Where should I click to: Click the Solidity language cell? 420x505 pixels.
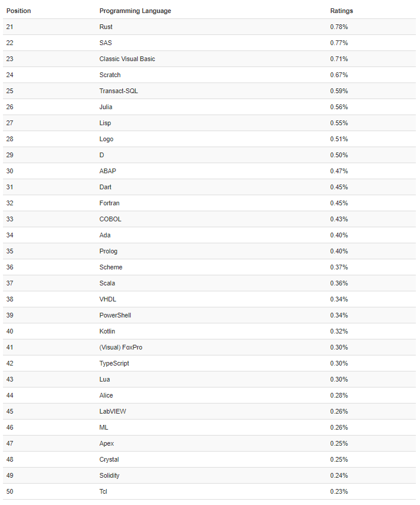[110, 475]
